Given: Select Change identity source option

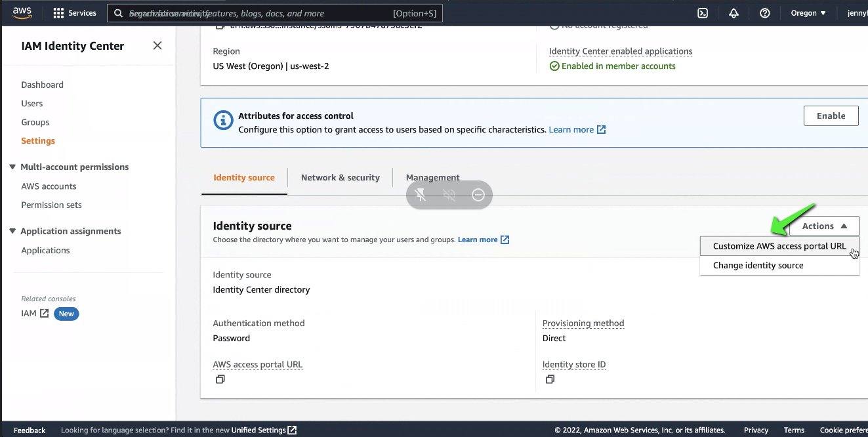Looking at the screenshot, I should (779, 265).
